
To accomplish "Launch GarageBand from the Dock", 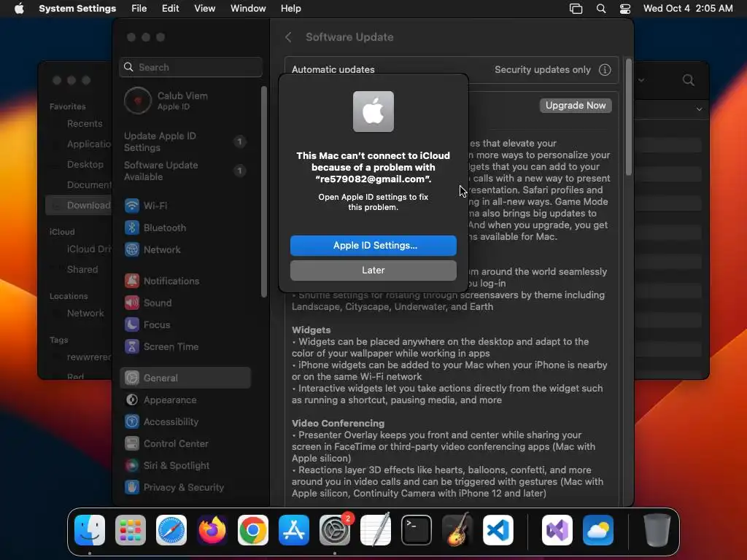I will pyautogui.click(x=457, y=530).
